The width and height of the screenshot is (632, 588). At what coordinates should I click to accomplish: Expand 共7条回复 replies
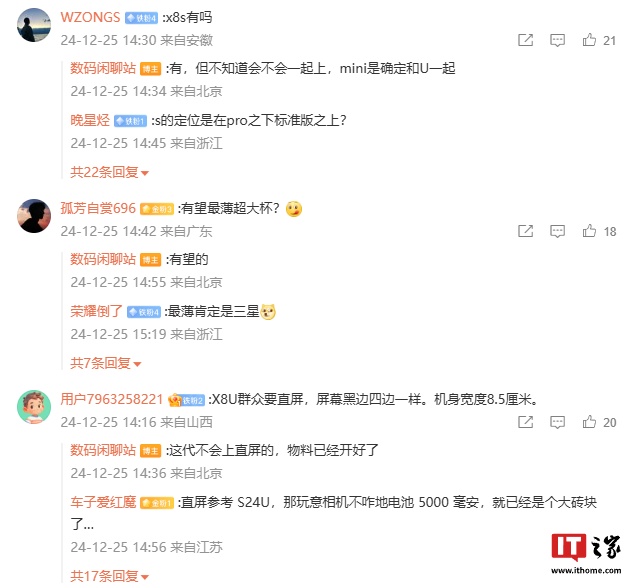(x=106, y=363)
